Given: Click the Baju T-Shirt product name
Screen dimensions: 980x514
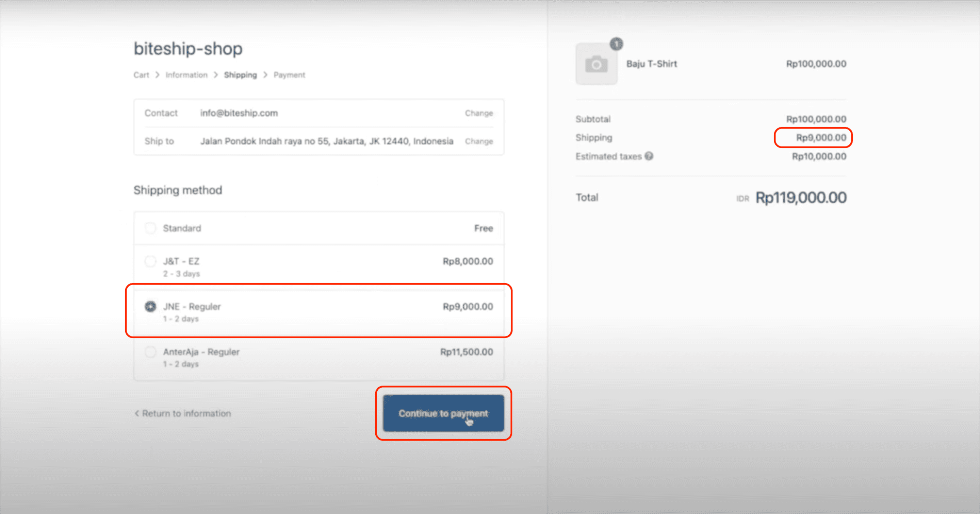Looking at the screenshot, I should (651, 64).
